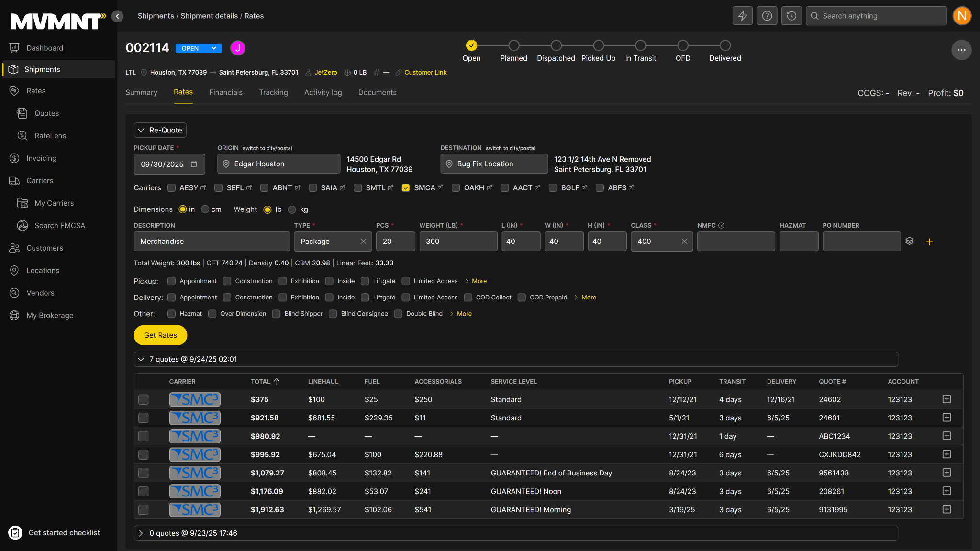Open the recent history clock icon
980x551 pixels.
tap(791, 16)
